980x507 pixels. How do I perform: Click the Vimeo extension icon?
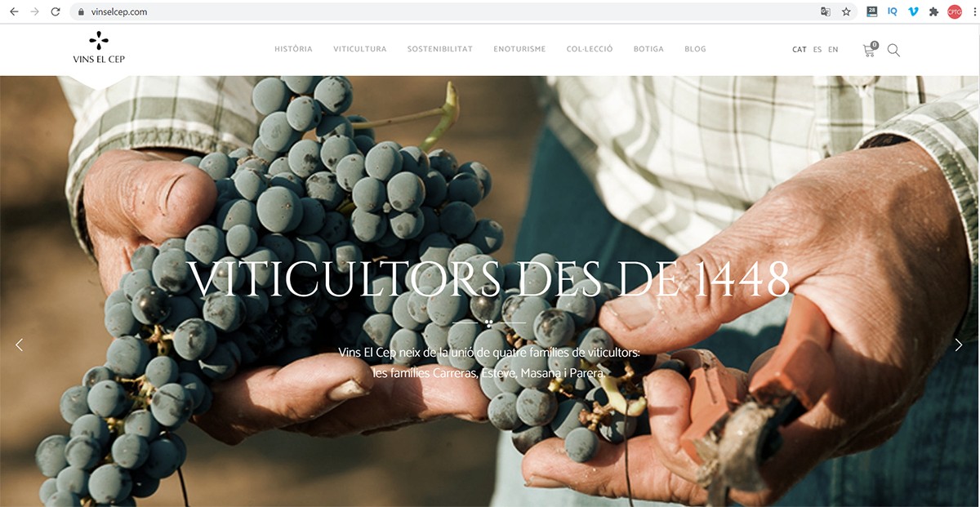pyautogui.click(x=912, y=11)
